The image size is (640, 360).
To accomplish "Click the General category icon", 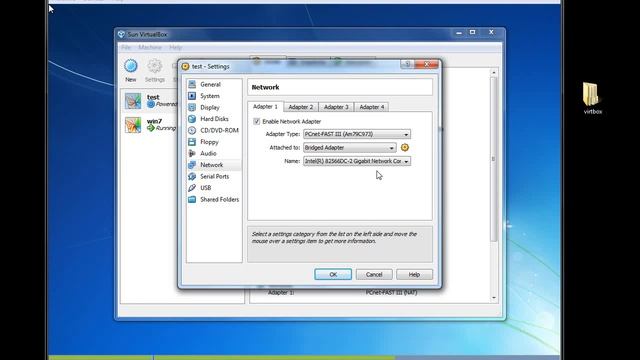I will coord(192,84).
